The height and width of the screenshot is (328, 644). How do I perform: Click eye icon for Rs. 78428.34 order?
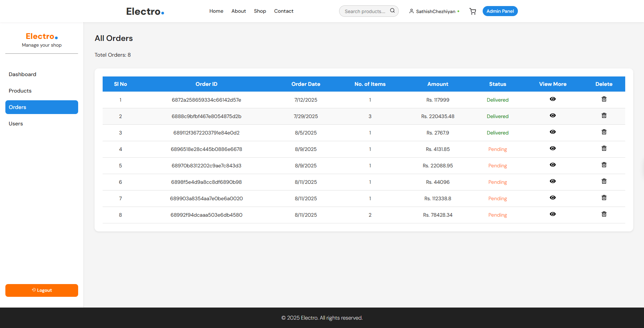tap(553, 214)
